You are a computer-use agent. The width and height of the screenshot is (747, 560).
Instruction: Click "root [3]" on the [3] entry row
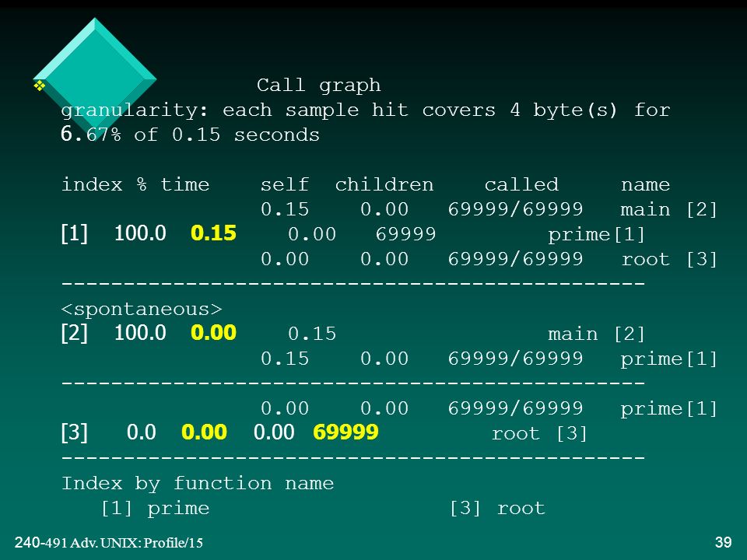(539, 434)
